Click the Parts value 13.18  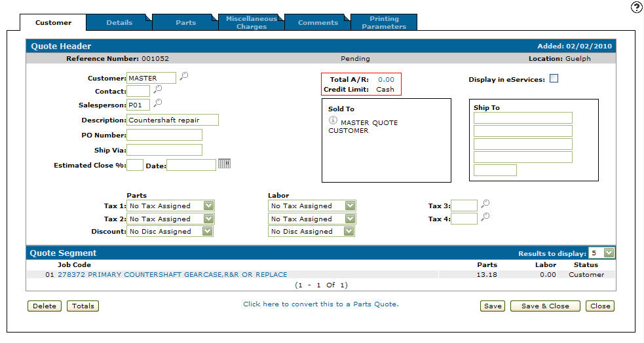487,274
